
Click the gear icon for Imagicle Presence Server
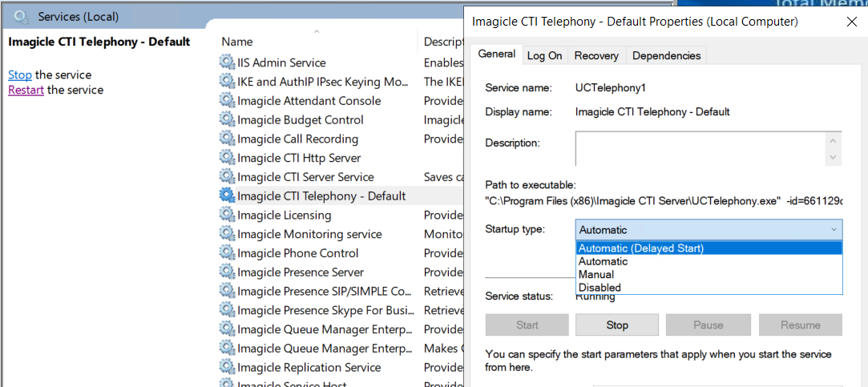(x=228, y=272)
